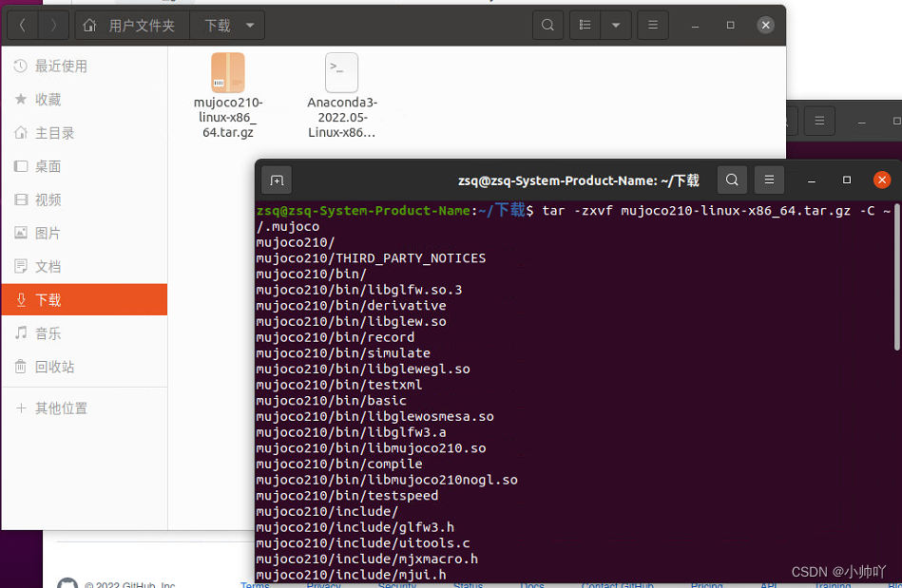This screenshot has width=902, height=588.
Task: Open 桌面 folder in sidebar
Action: [85, 166]
